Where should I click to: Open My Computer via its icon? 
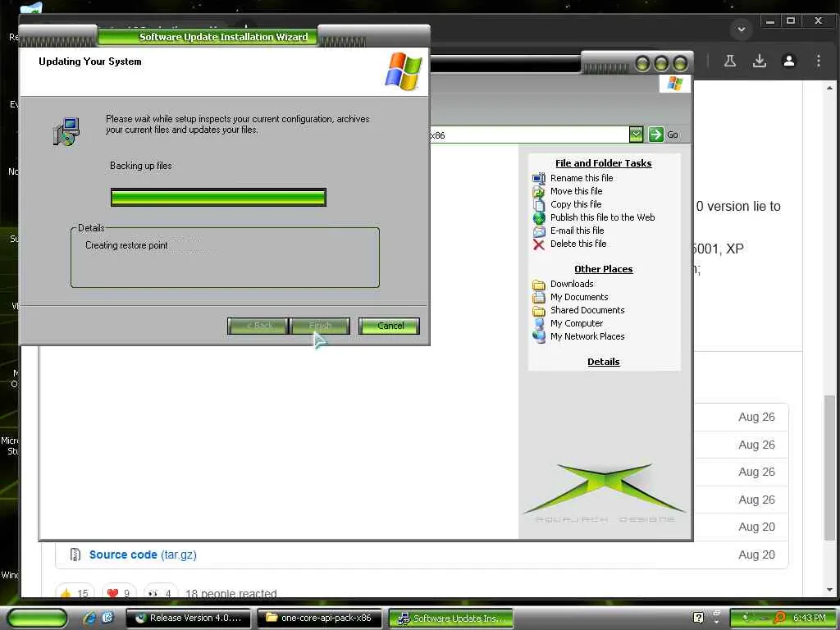point(538,323)
